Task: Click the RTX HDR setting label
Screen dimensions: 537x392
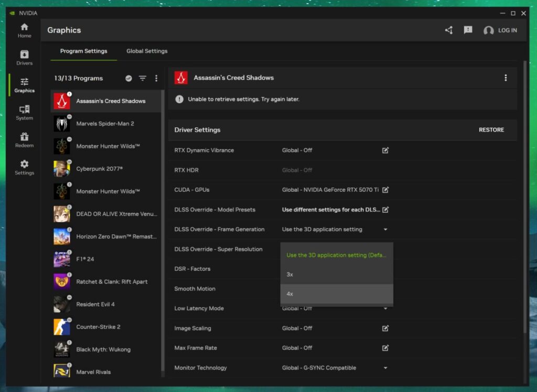Action: pos(186,170)
